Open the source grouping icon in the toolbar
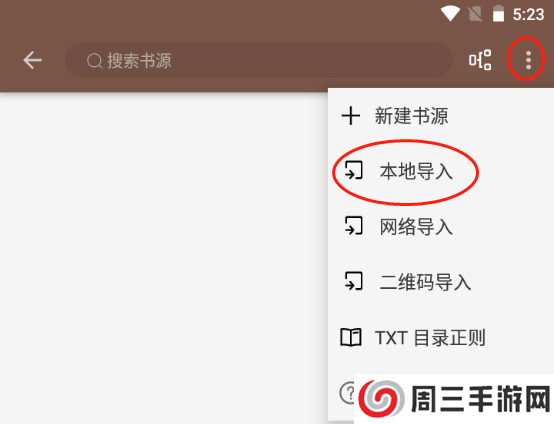The width and height of the screenshot is (554, 424). click(x=480, y=60)
